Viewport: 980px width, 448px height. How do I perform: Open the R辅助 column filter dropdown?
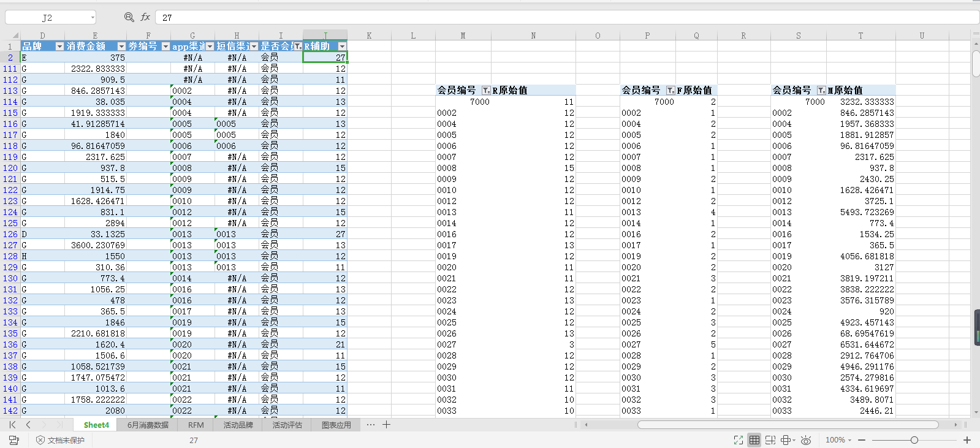(343, 47)
